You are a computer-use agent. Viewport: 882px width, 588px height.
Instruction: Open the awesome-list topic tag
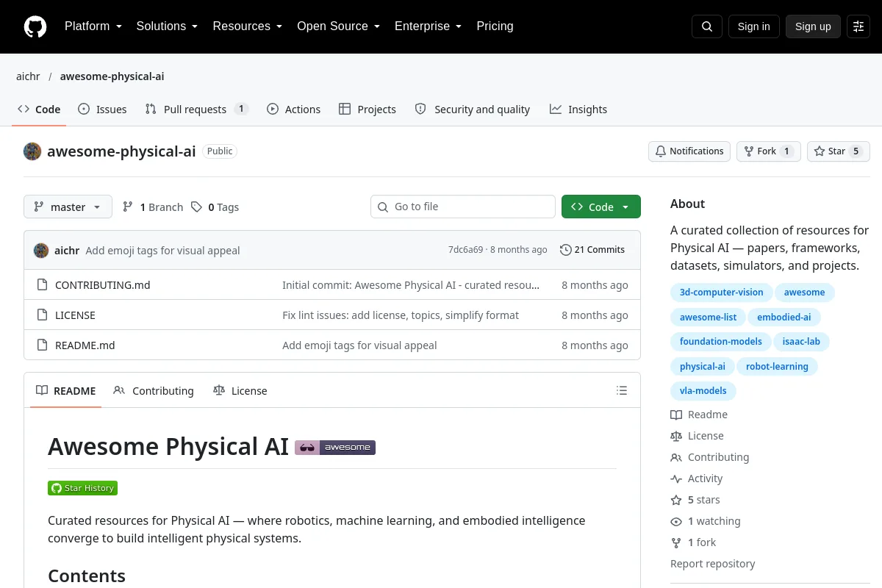pyautogui.click(x=708, y=318)
